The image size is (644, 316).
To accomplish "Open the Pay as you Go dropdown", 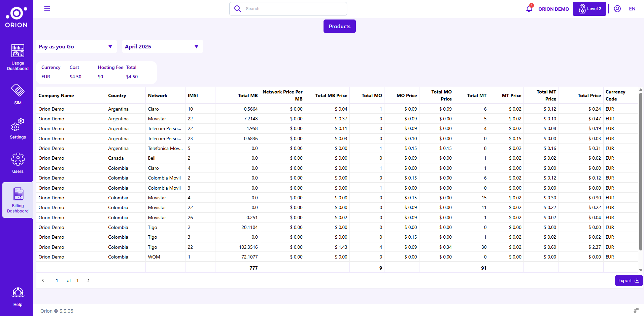I will [76, 46].
